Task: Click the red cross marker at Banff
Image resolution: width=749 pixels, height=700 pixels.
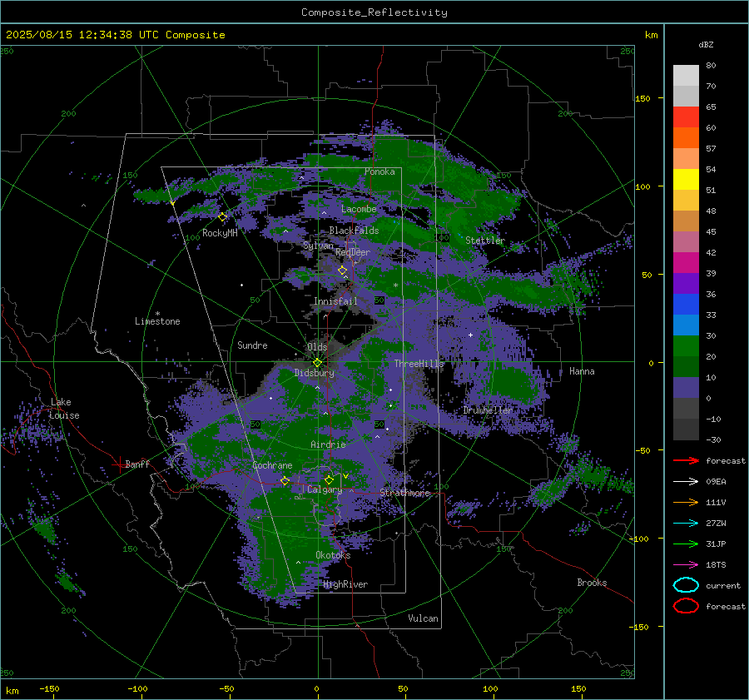Action: pyautogui.click(x=119, y=464)
